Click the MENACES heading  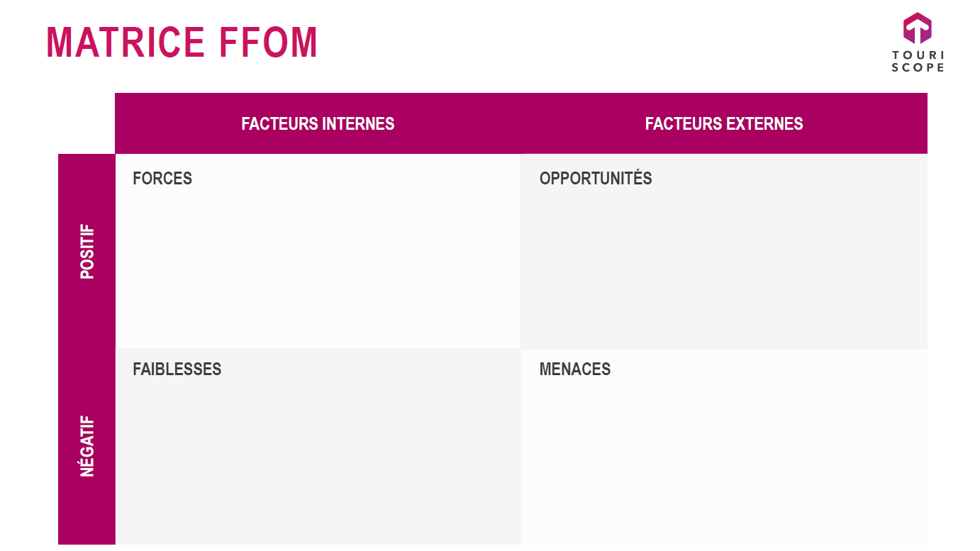(575, 369)
